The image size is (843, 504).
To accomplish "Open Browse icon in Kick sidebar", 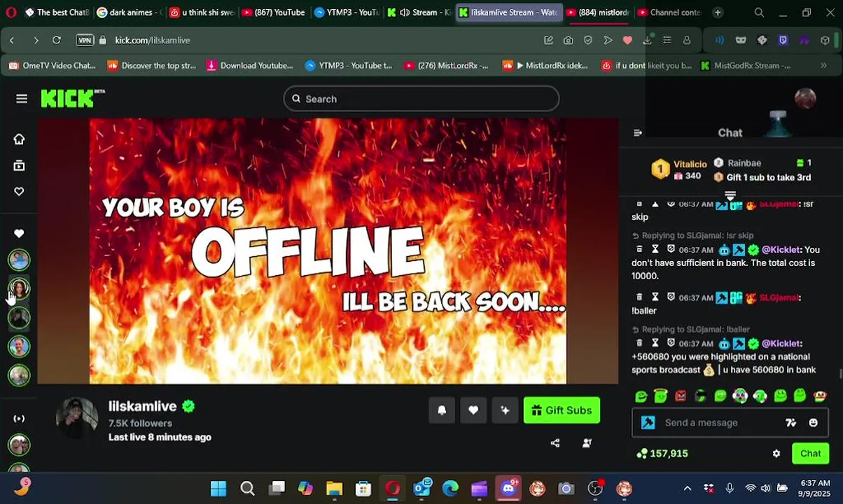I will (19, 166).
